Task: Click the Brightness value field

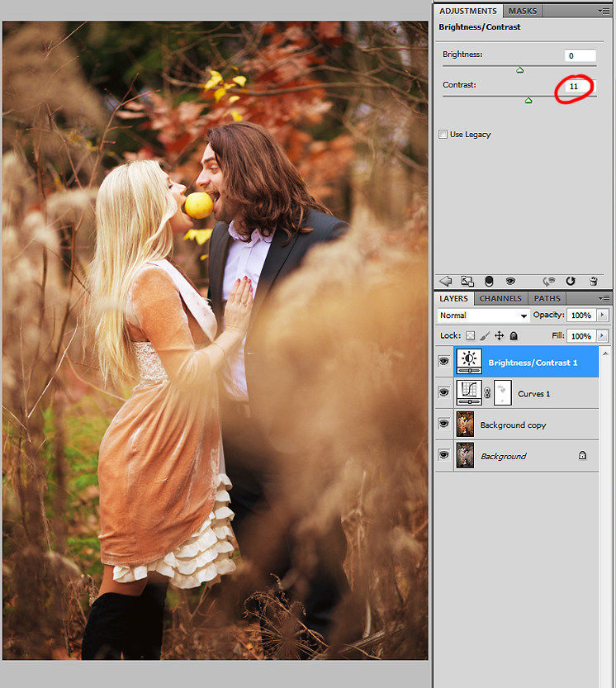Action: [580, 55]
